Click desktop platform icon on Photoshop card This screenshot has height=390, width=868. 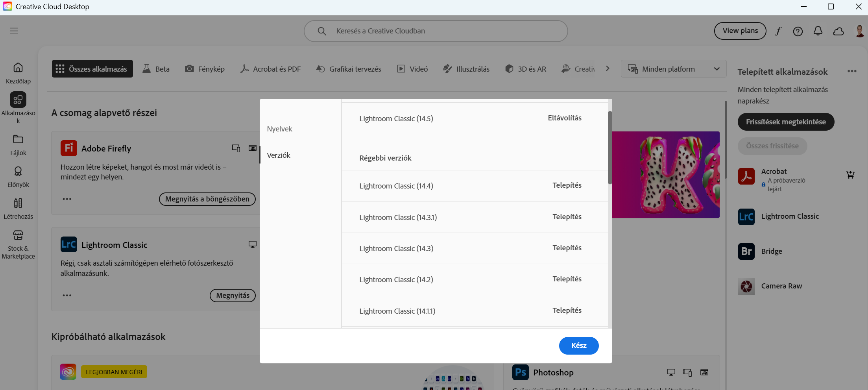tap(671, 372)
